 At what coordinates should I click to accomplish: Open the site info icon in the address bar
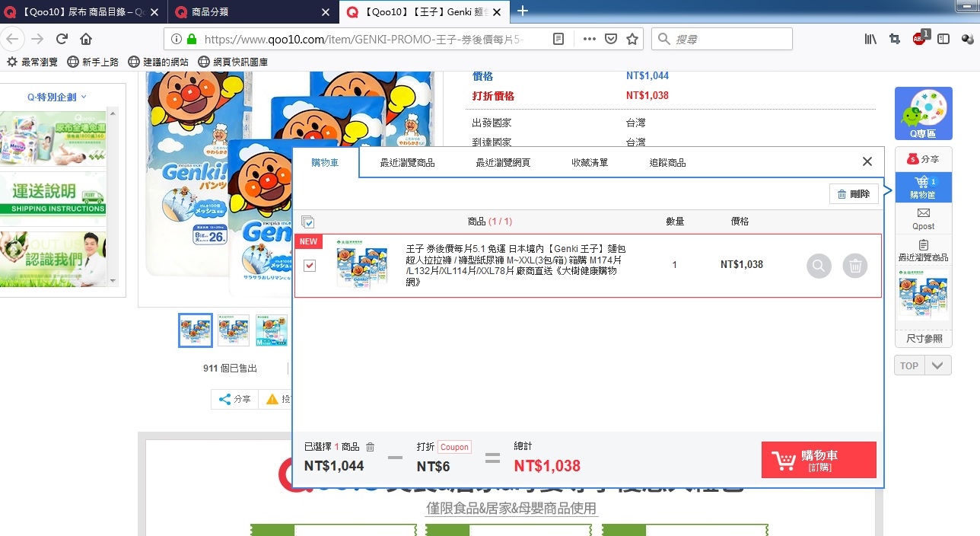click(x=176, y=39)
